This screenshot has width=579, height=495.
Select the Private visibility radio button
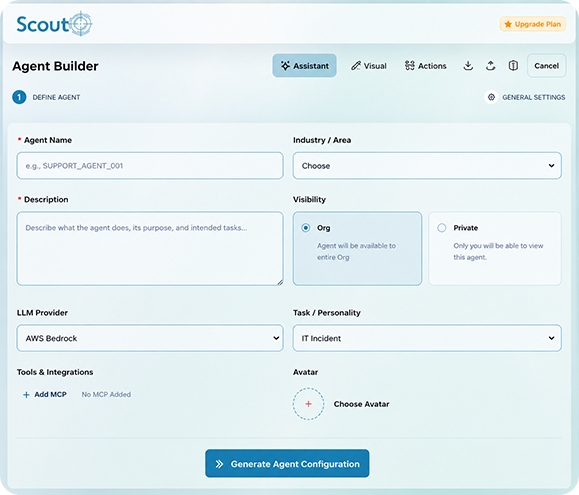coord(442,228)
